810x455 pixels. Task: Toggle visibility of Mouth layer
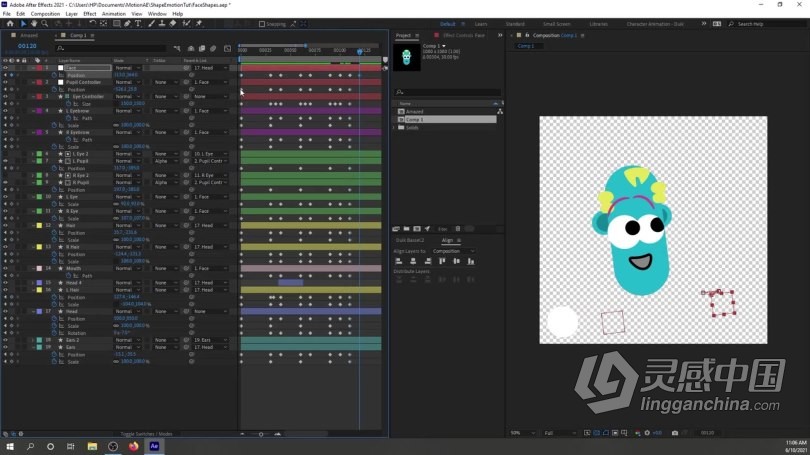5,269
